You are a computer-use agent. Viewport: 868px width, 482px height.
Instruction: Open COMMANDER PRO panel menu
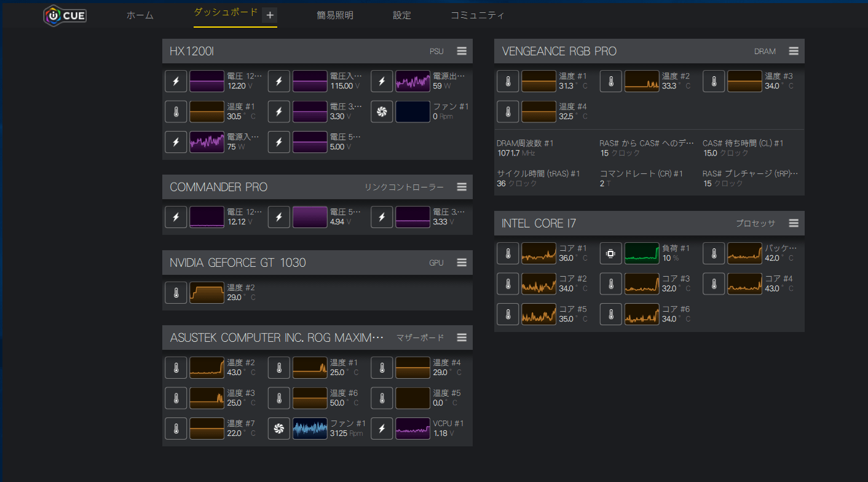pos(462,187)
